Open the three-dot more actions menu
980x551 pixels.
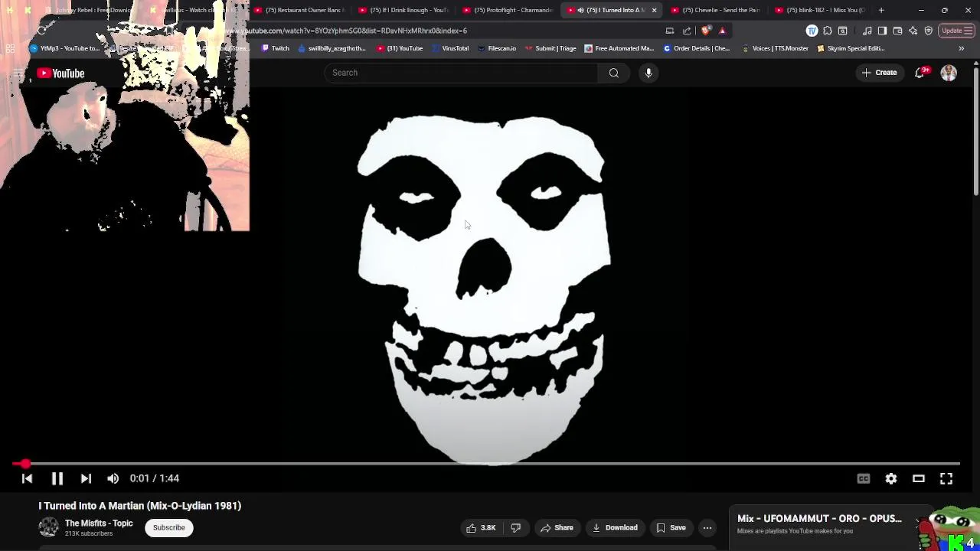(x=707, y=527)
